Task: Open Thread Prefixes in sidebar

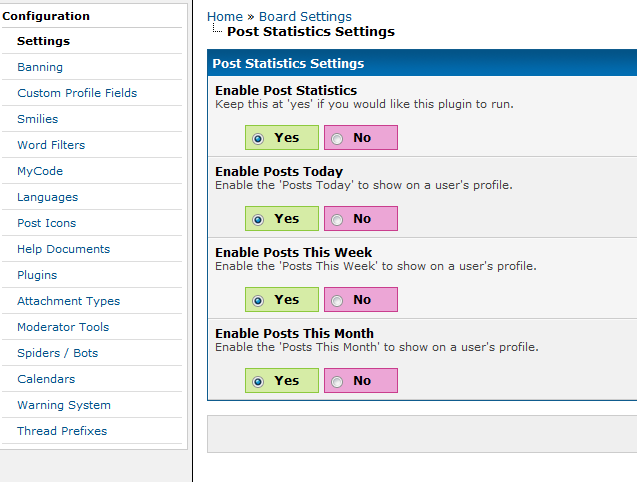Action: click(x=62, y=431)
